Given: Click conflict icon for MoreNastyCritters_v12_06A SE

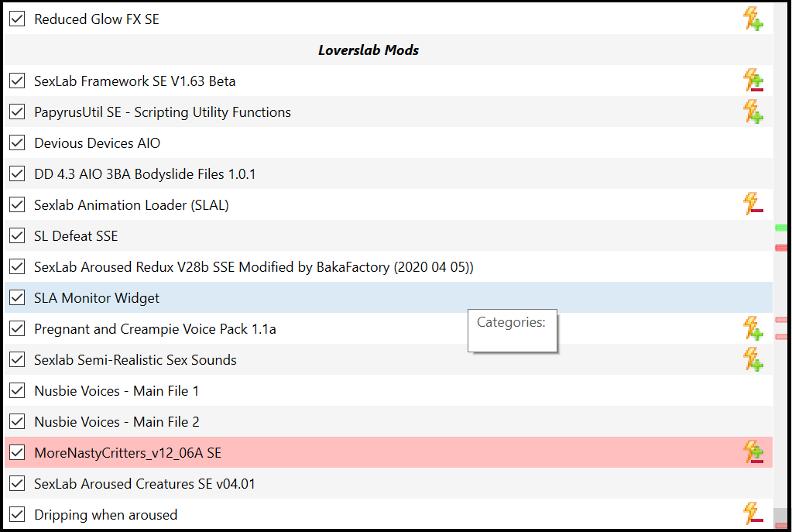Looking at the screenshot, I should click(x=753, y=452).
